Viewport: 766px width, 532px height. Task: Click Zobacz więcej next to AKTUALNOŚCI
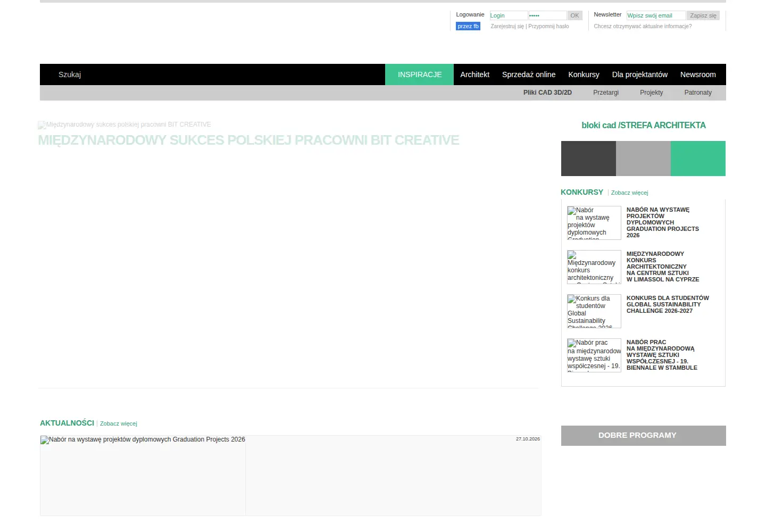[x=119, y=423]
